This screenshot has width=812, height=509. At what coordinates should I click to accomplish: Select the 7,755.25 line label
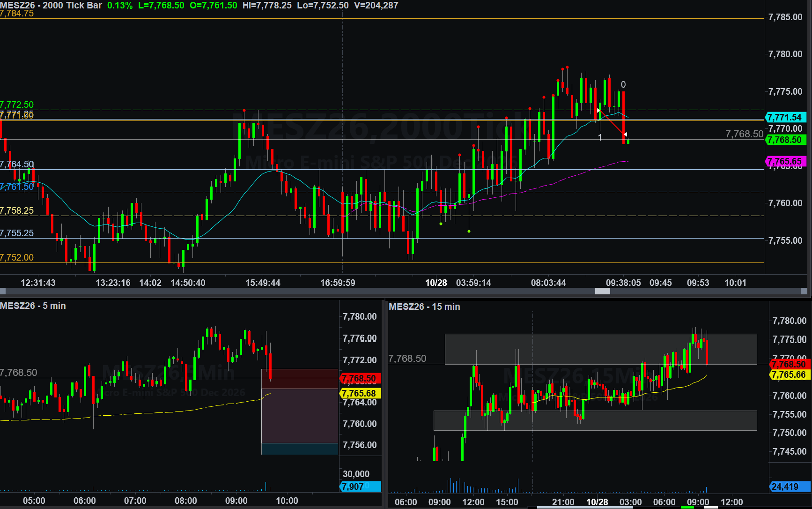click(17, 233)
